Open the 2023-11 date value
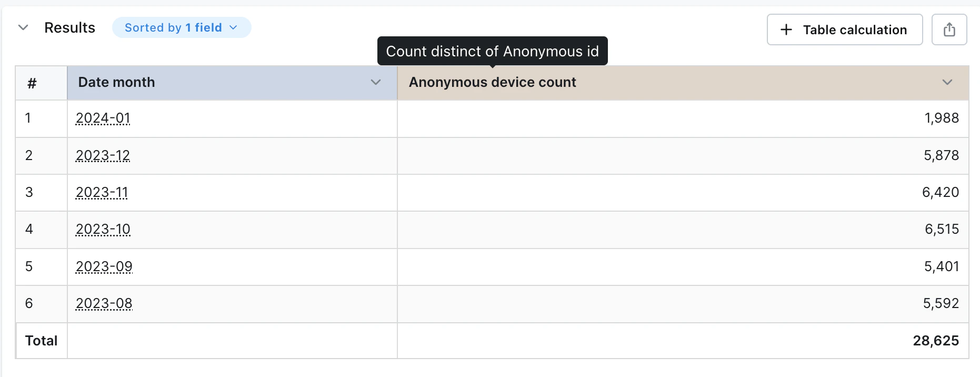Image resolution: width=980 pixels, height=377 pixels. 102,192
